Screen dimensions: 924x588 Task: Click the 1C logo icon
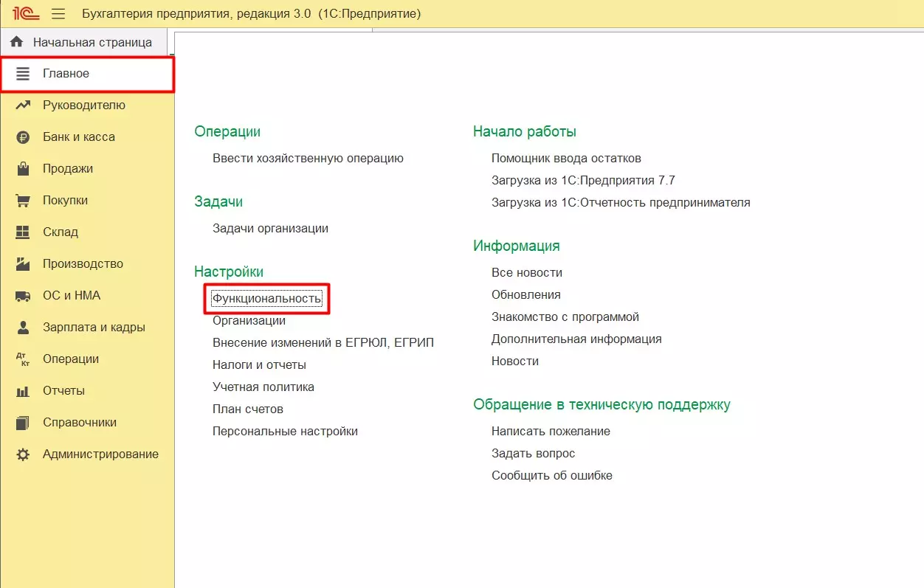tap(26, 13)
